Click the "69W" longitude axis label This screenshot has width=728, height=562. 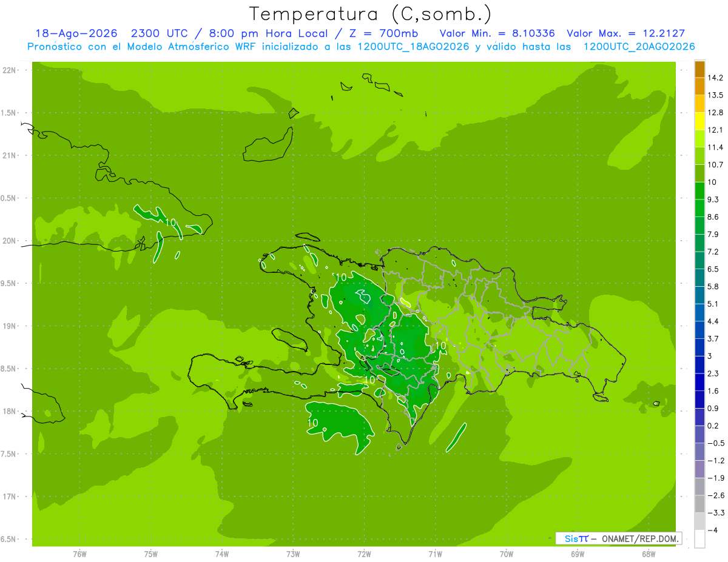pyautogui.click(x=578, y=554)
